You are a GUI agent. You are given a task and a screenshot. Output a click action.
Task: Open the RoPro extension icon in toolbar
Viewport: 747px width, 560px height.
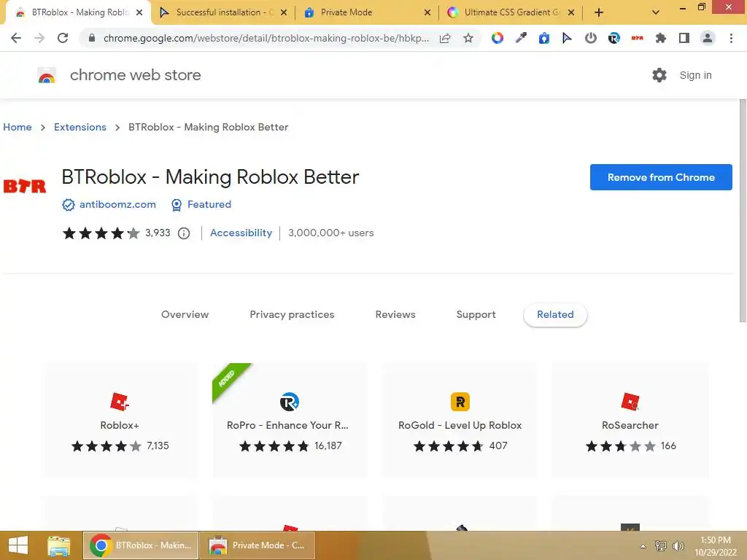[x=614, y=38]
